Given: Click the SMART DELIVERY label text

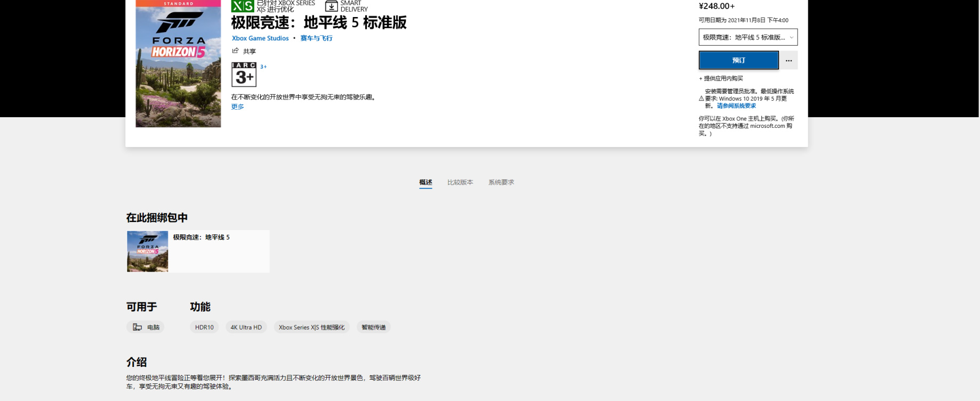Looking at the screenshot, I should tap(354, 6).
